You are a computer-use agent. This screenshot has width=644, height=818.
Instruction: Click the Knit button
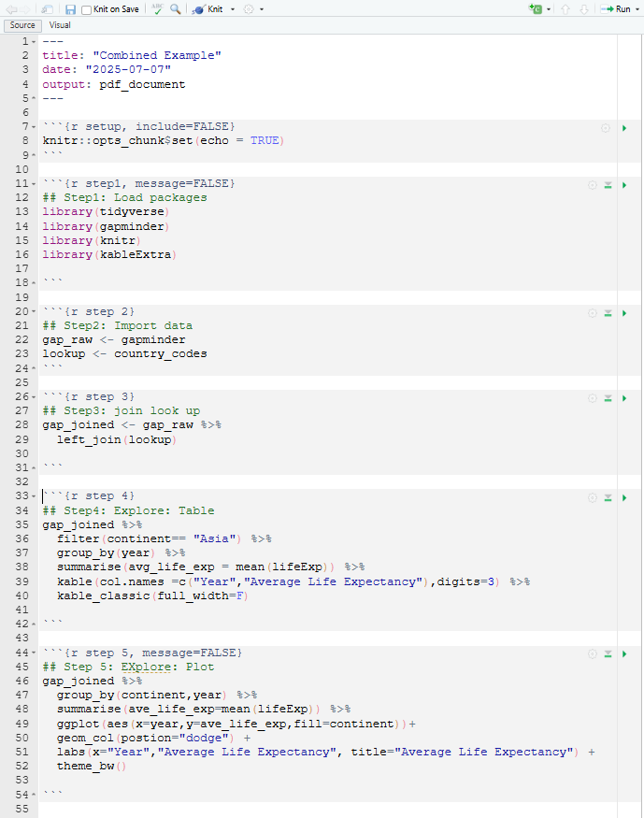[208, 8]
